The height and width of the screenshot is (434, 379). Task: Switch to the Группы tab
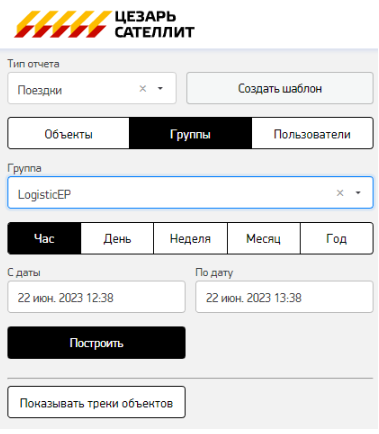click(190, 133)
